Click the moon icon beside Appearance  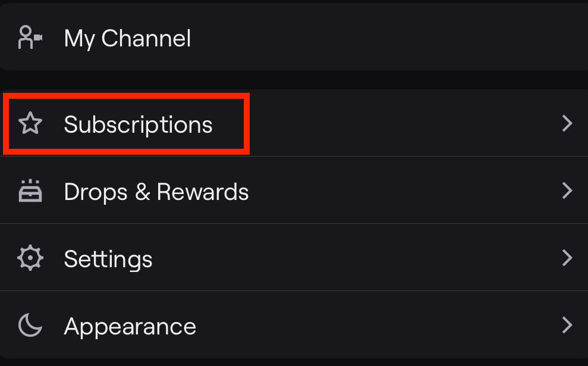click(x=29, y=326)
